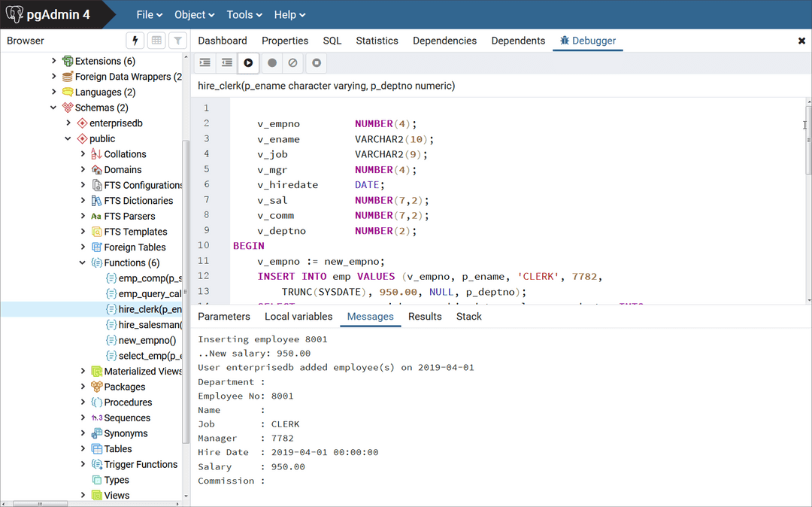The height and width of the screenshot is (507, 812).
Task: Click the Step over debugger button
Action: click(x=226, y=63)
